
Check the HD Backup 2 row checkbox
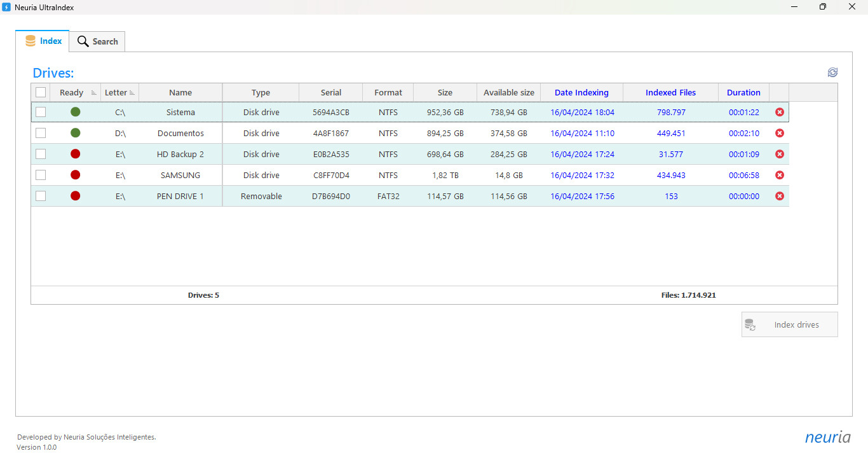41,154
